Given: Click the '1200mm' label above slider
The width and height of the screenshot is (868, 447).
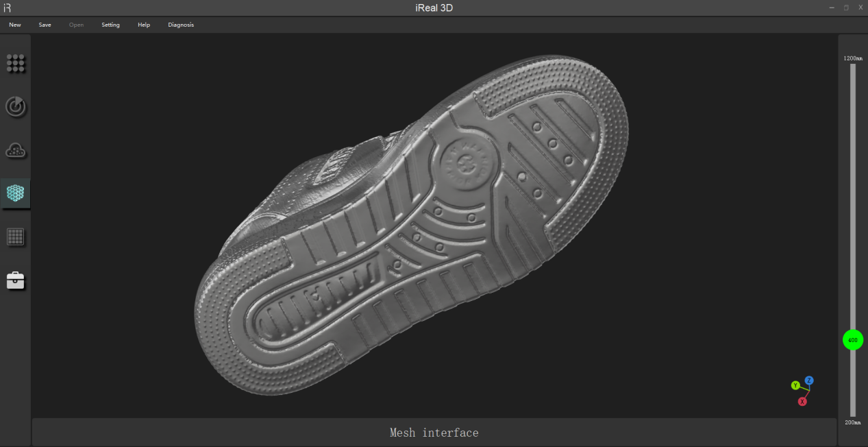Looking at the screenshot, I should click(x=853, y=58).
